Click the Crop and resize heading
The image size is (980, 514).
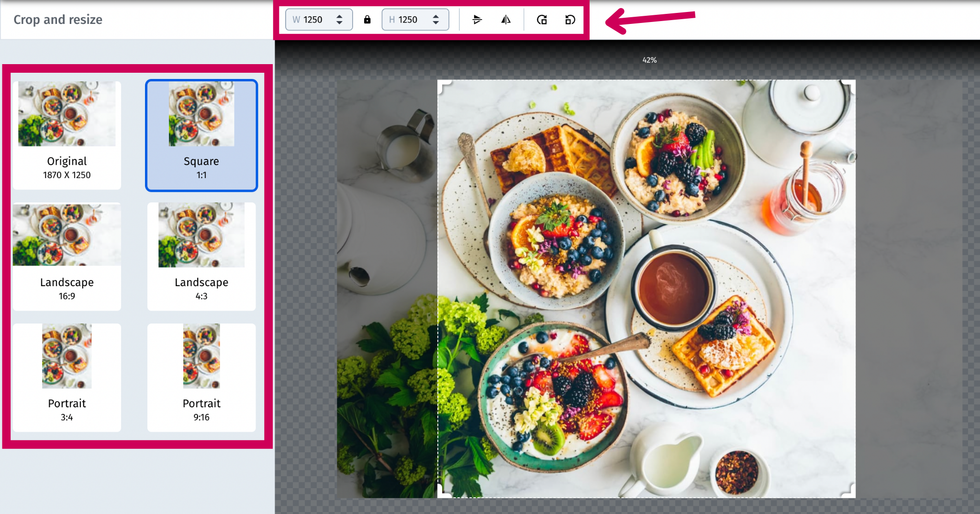[58, 20]
